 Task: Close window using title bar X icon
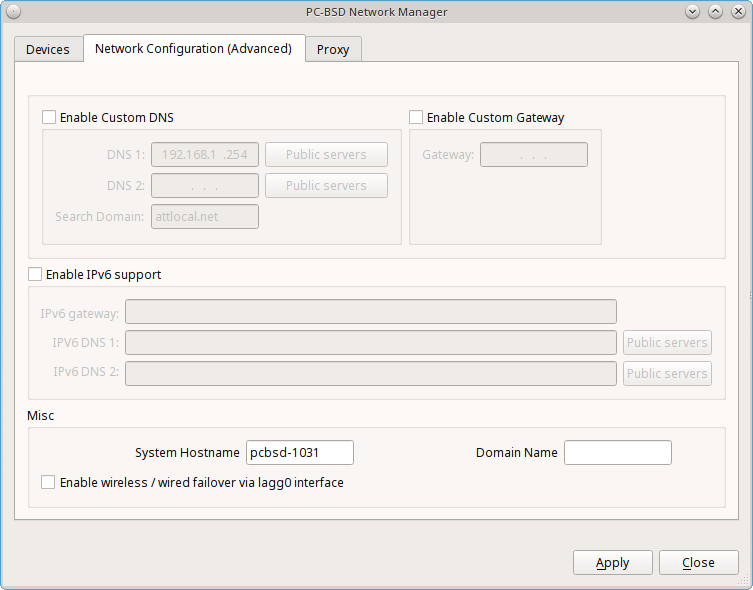[738, 12]
